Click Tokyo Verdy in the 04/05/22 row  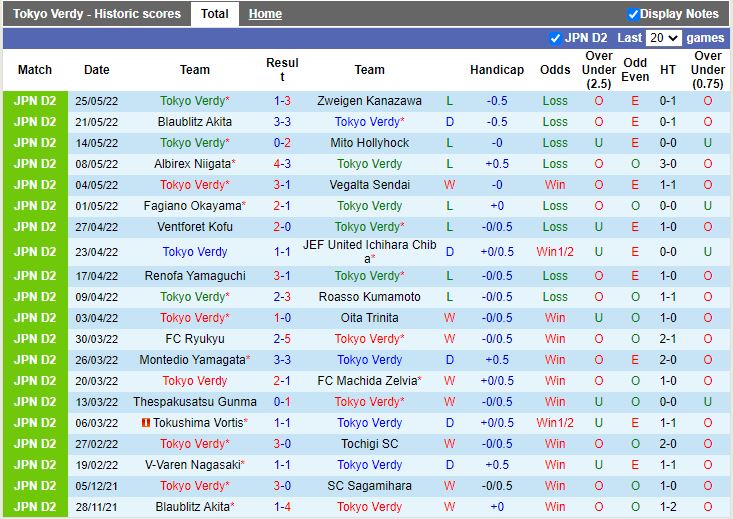click(194, 185)
